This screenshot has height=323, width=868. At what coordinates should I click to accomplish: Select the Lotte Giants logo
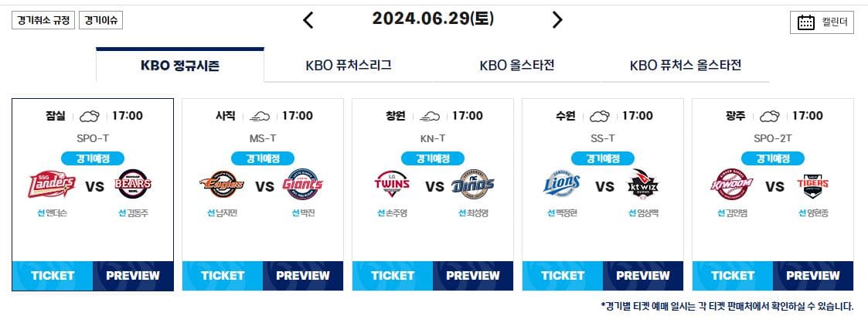(x=303, y=185)
